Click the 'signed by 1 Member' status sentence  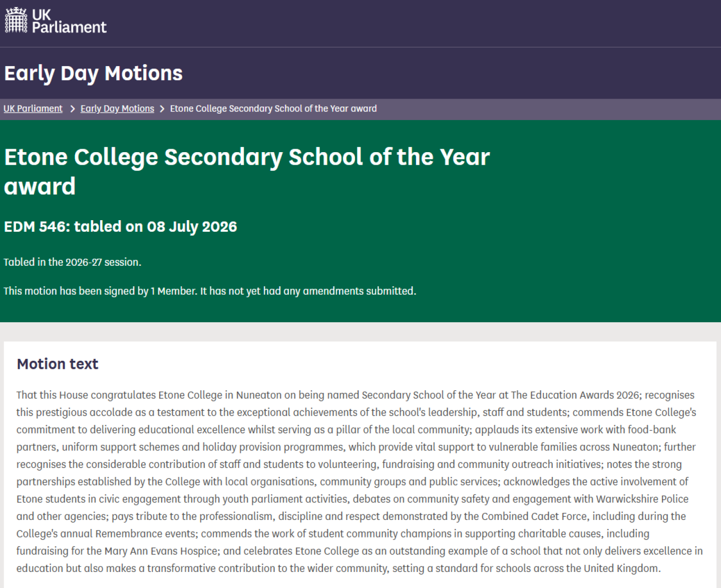(x=210, y=291)
